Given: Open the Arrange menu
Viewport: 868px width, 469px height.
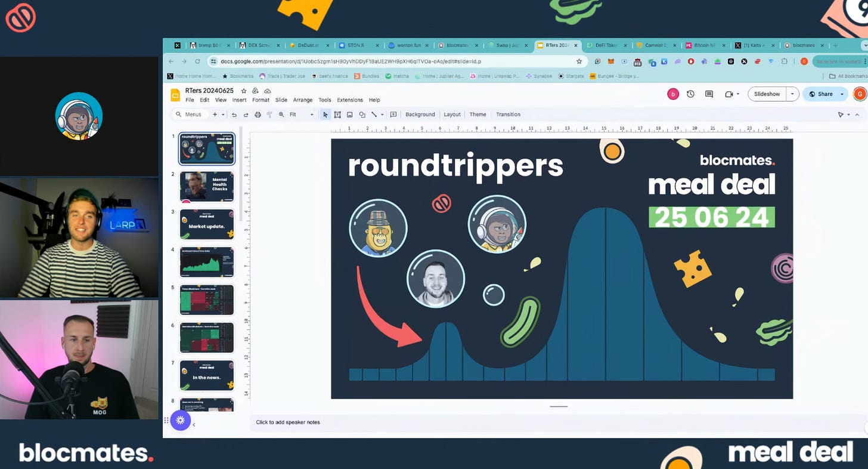Looking at the screenshot, I should point(303,100).
